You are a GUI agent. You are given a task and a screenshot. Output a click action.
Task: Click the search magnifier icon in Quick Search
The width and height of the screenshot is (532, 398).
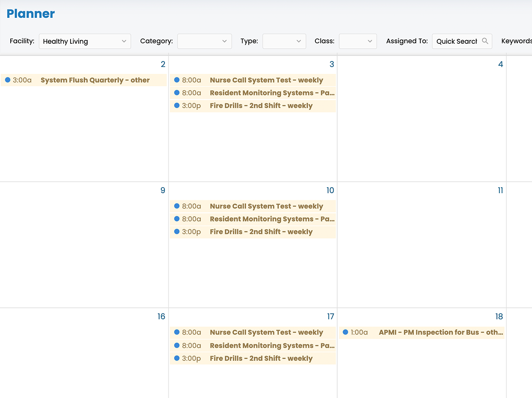[x=486, y=41]
